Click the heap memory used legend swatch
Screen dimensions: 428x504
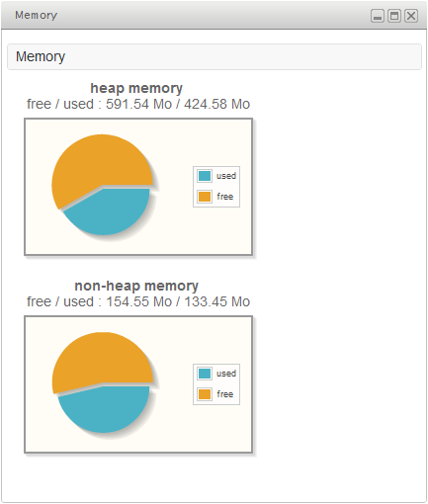click(205, 176)
